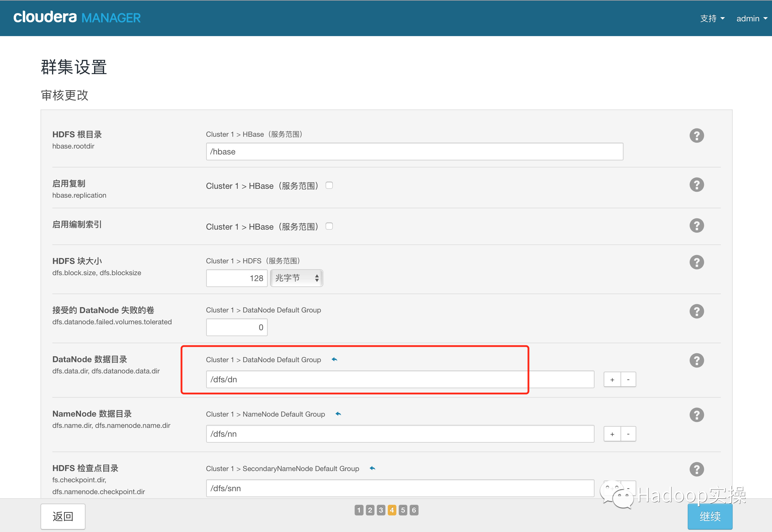Open the 支持 menu

coord(712,18)
